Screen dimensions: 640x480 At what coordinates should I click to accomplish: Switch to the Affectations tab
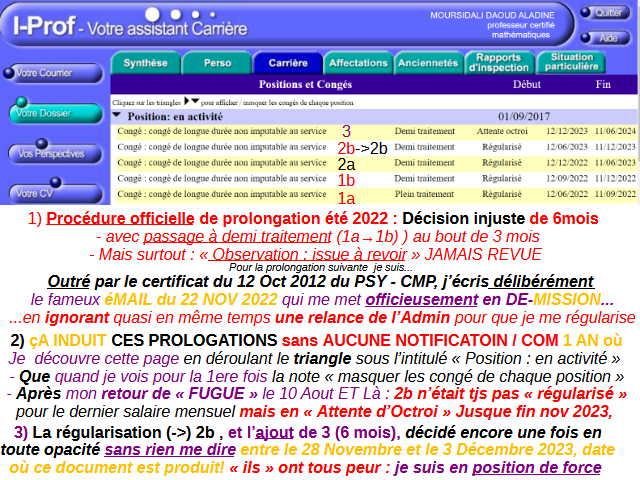358,63
